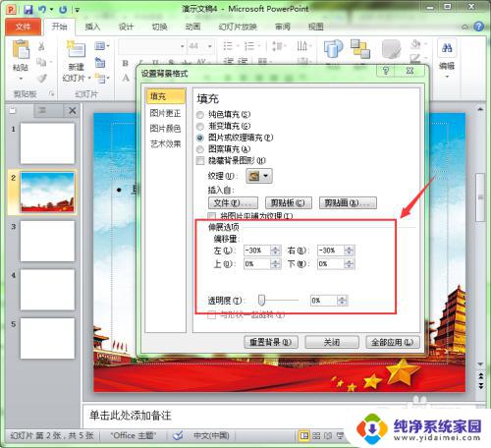Click the transparency slider handle
The height and width of the screenshot is (448, 491).
tap(261, 300)
